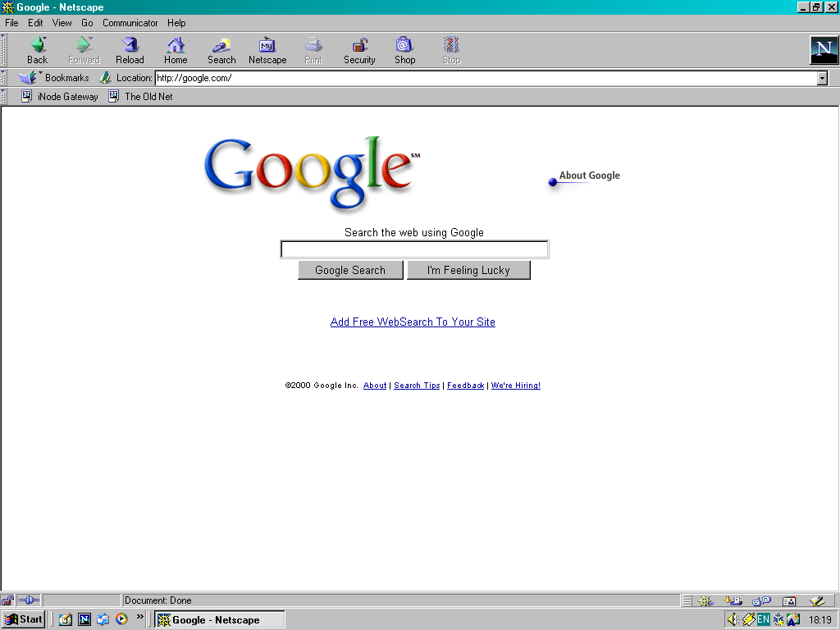This screenshot has width=840, height=630.
Task: Click the Netscape N logo throbber
Action: coord(824,50)
